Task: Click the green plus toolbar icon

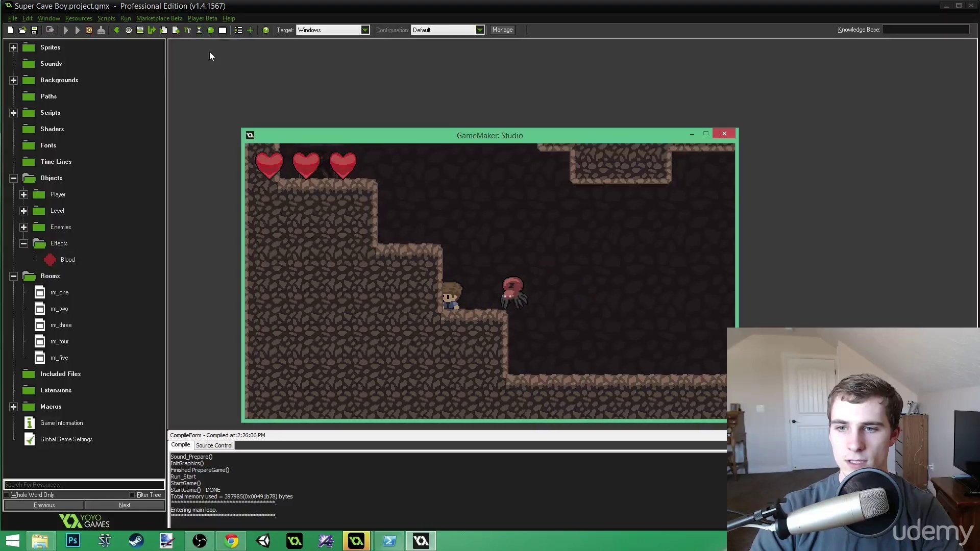Action: point(250,30)
